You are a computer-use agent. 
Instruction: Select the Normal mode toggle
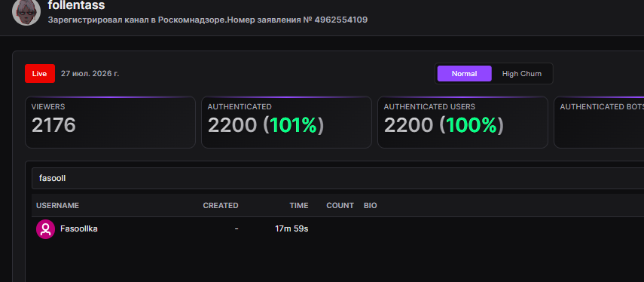click(x=464, y=74)
